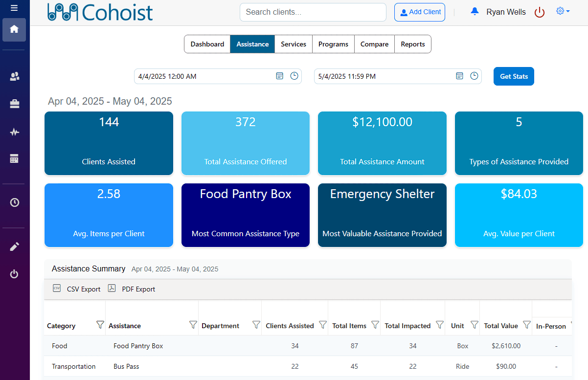Open the settings gear dropdown
Image resolution: width=588 pixels, height=380 pixels.
(x=563, y=11)
